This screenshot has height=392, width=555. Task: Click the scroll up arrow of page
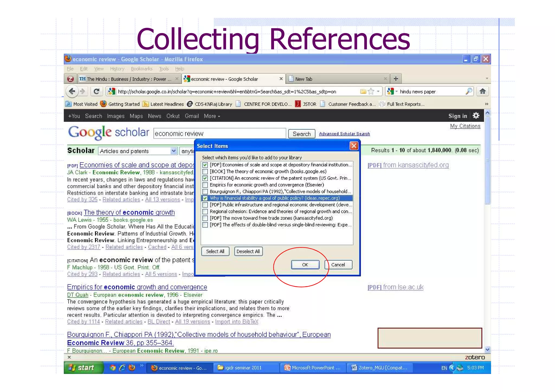[487, 113]
